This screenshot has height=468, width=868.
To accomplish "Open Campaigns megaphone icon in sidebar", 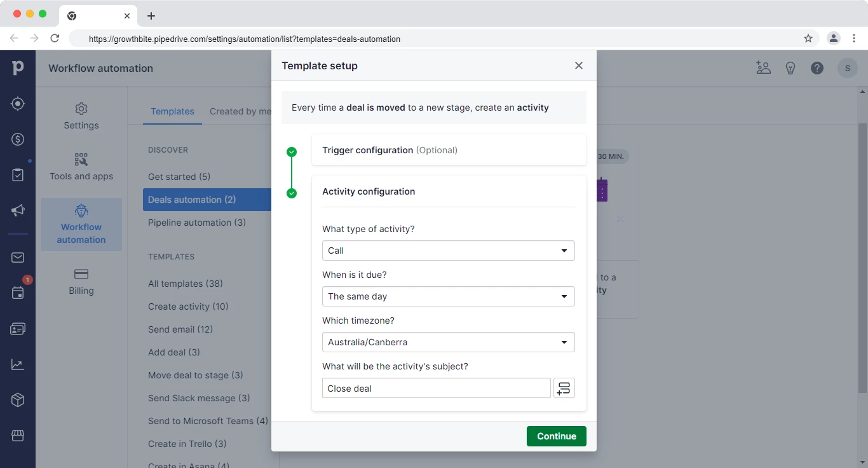I will [18, 210].
